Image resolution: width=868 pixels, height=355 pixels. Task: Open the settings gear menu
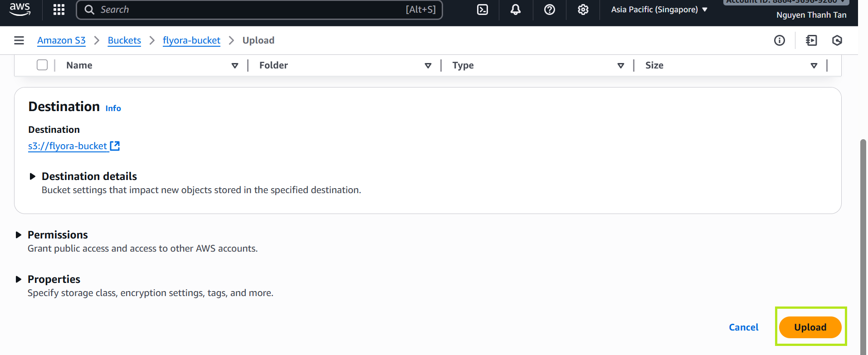(x=583, y=10)
